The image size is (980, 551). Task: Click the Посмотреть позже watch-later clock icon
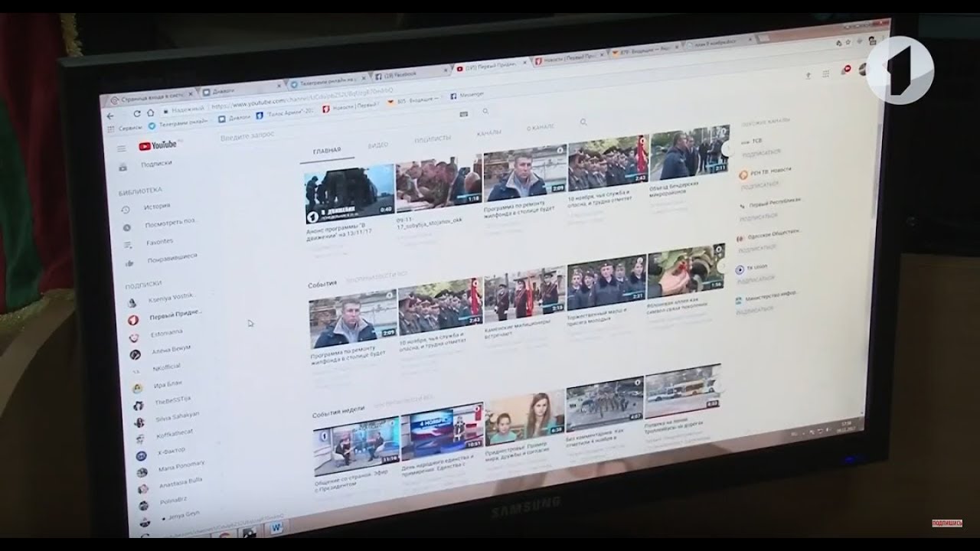pos(128,225)
